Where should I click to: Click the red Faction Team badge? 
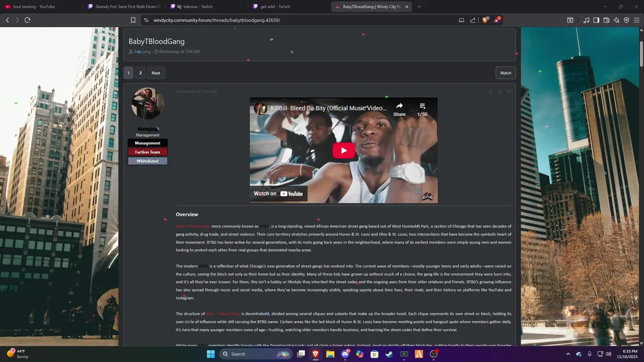[x=147, y=152]
